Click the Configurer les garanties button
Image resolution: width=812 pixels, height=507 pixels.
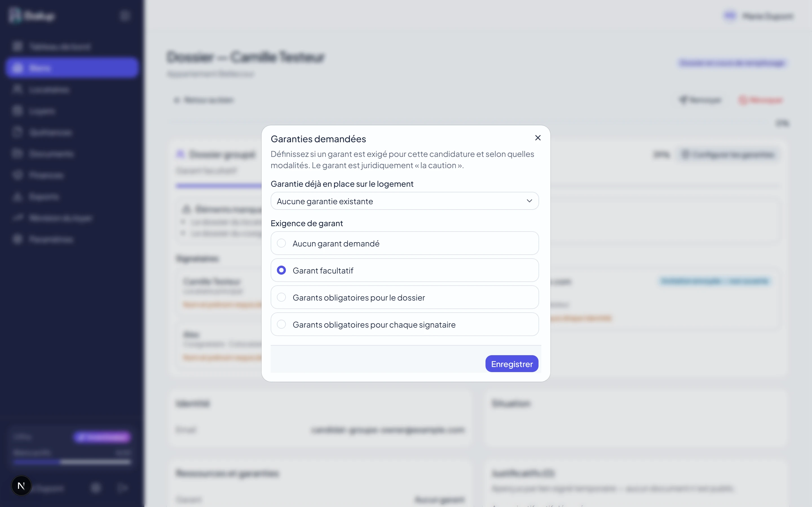(x=727, y=154)
